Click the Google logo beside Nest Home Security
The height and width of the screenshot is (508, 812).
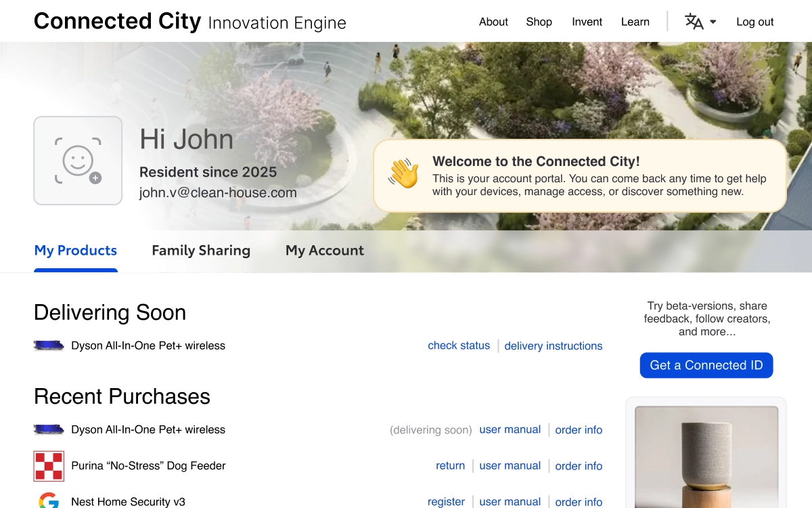[49, 501]
